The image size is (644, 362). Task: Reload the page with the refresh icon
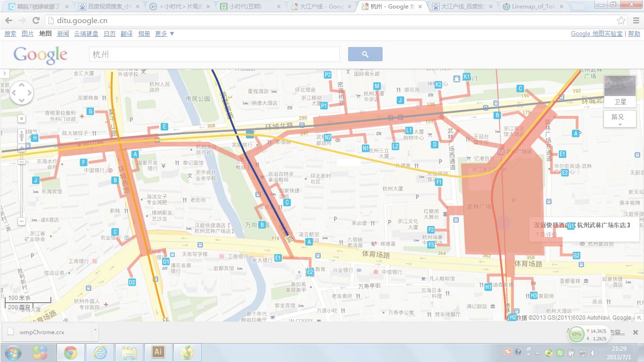(x=36, y=21)
